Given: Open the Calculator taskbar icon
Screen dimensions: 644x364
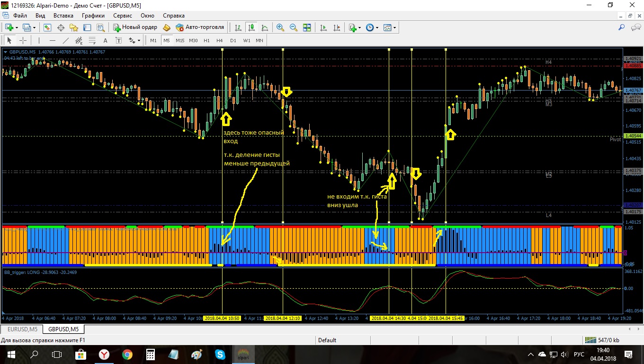Looking at the screenshot, I should [x=151, y=354].
